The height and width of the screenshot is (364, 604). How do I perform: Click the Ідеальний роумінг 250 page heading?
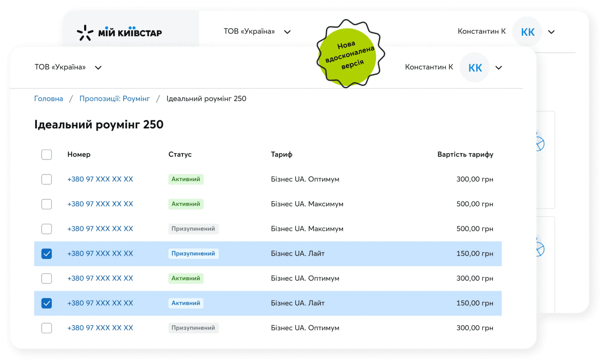point(99,125)
